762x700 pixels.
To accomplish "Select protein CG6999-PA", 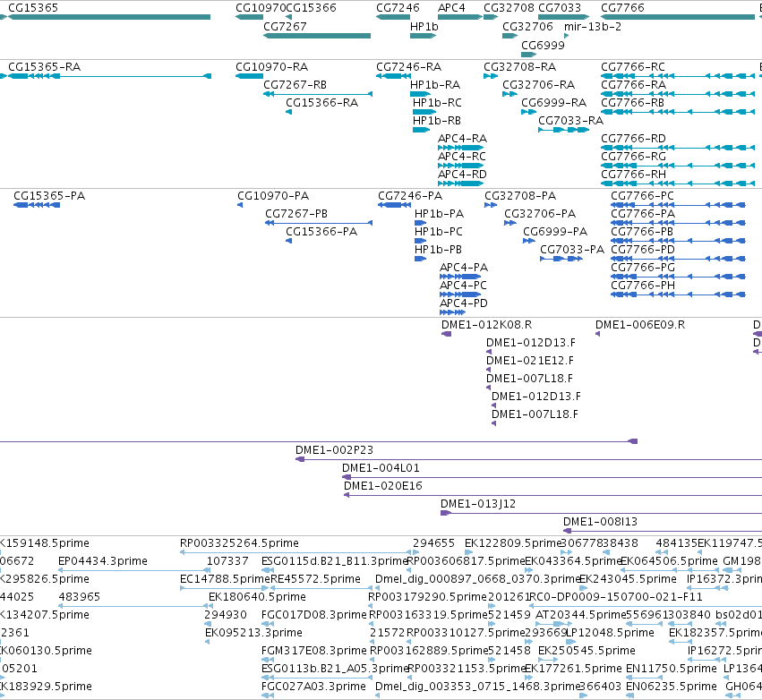I will point(529,241).
